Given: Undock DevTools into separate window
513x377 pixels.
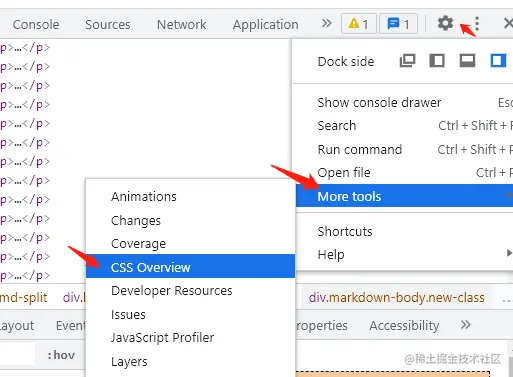Looking at the screenshot, I should tap(407, 61).
